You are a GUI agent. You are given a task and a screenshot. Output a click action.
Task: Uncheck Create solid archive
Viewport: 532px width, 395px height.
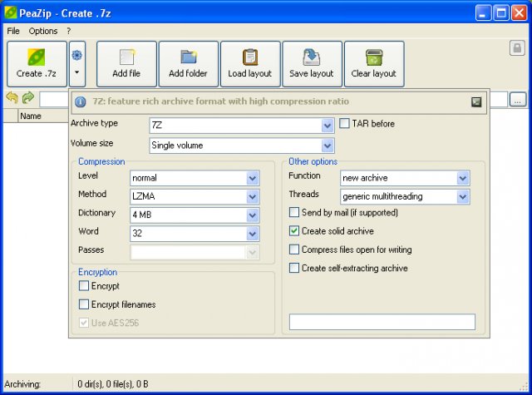294,231
